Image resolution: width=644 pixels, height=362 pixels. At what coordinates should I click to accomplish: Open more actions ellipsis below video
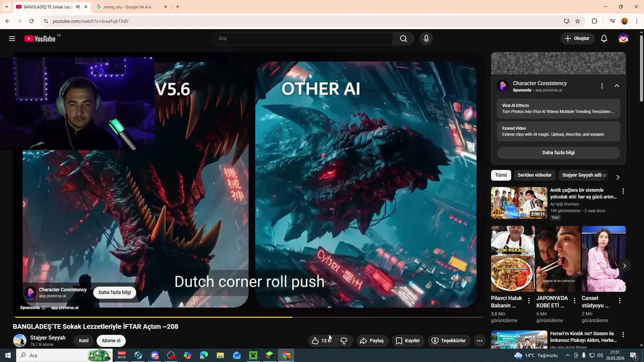coord(479,341)
